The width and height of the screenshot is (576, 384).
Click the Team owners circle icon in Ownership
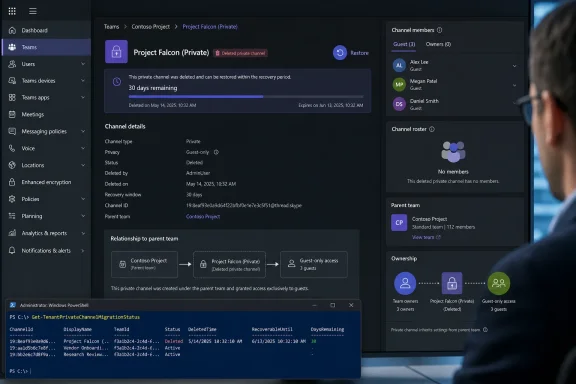pyautogui.click(x=405, y=283)
